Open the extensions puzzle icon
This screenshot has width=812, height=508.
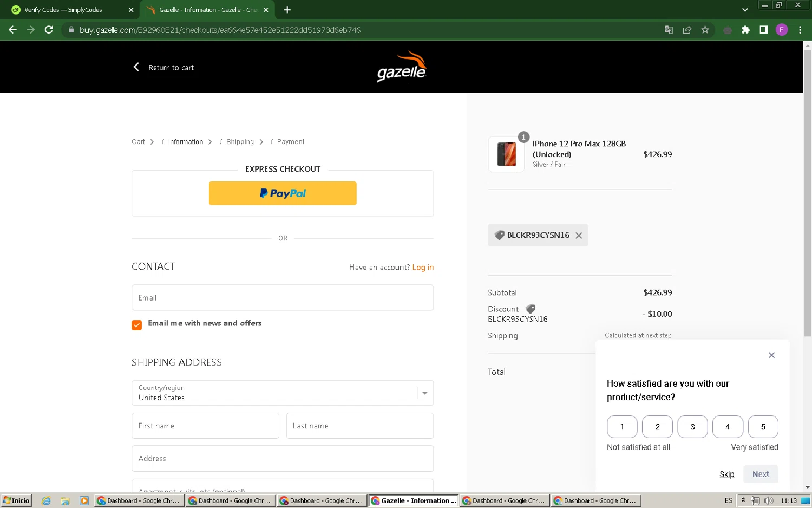[x=745, y=30]
